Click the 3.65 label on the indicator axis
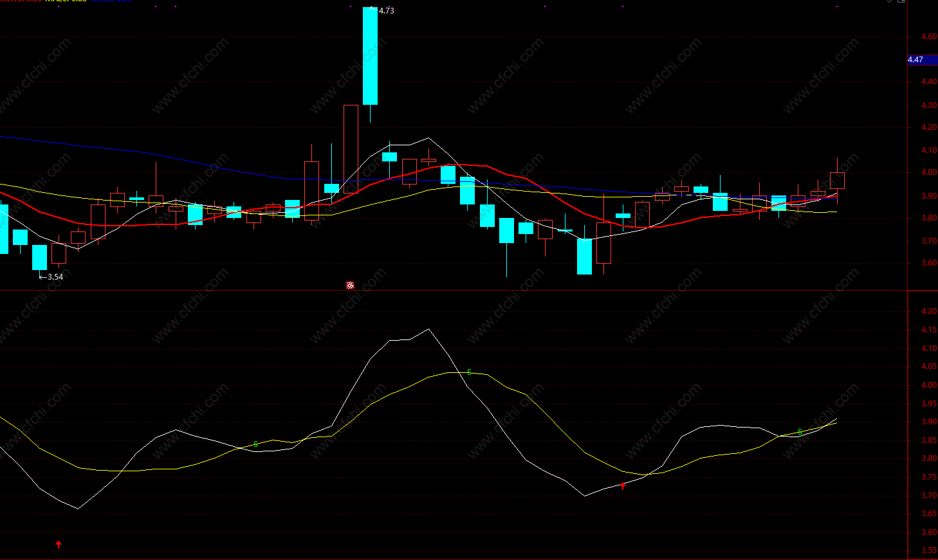Screen dimensions: 938x560 pos(929,514)
